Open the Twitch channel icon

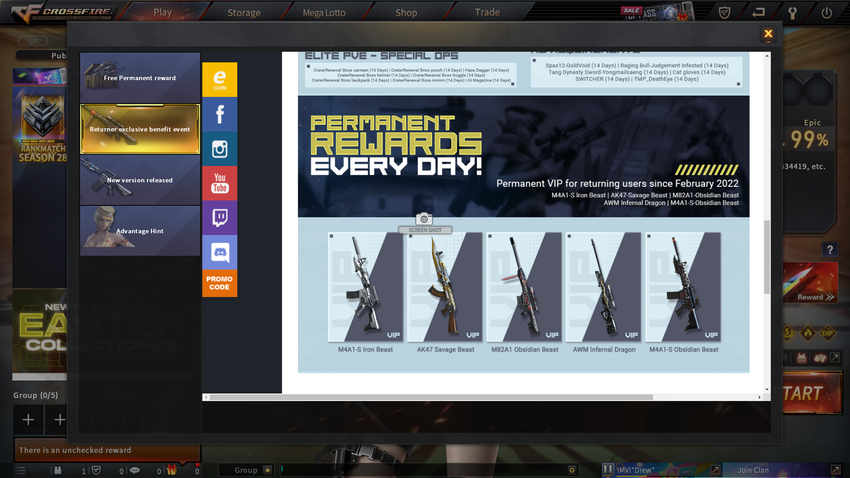click(x=220, y=218)
